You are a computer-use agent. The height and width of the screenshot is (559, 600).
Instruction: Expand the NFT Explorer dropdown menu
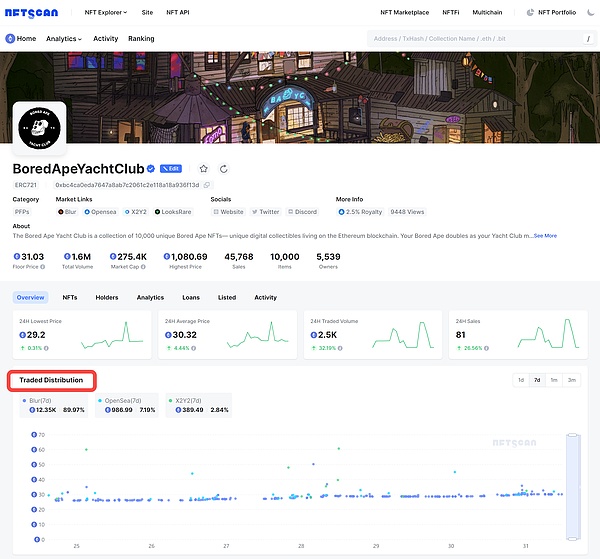coord(107,12)
